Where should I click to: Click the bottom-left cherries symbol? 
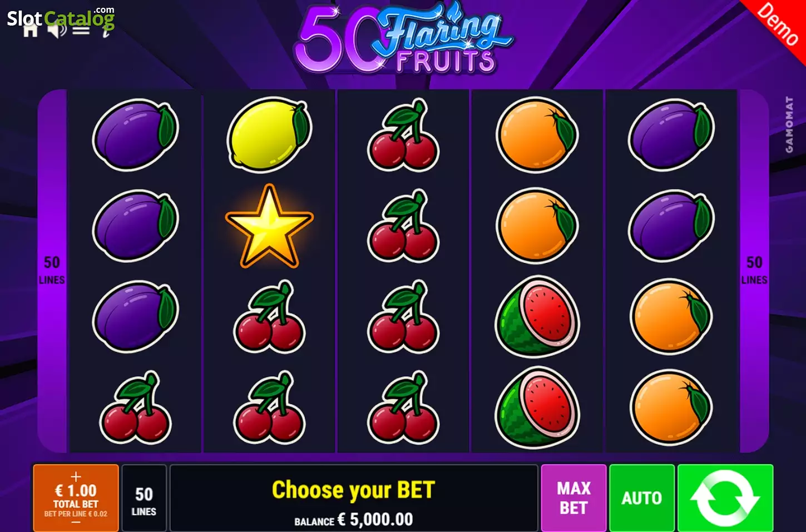click(x=135, y=407)
